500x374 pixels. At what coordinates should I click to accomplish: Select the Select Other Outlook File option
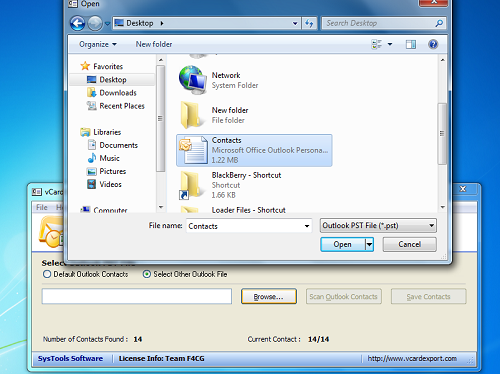pyautogui.click(x=146, y=274)
